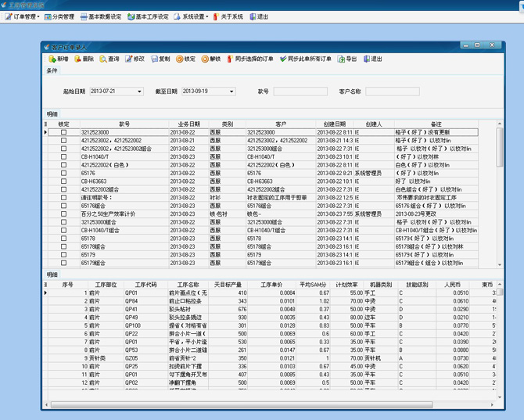This screenshot has width=524, height=420.
Task: Click 同步此单所有订单 sync all orders icon
Action: (283, 59)
